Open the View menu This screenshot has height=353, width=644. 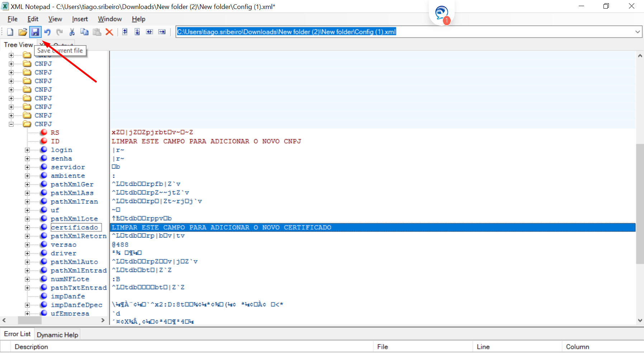(x=55, y=19)
